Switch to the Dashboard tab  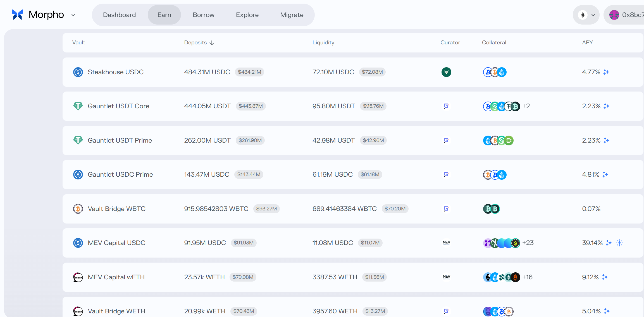coord(119,15)
